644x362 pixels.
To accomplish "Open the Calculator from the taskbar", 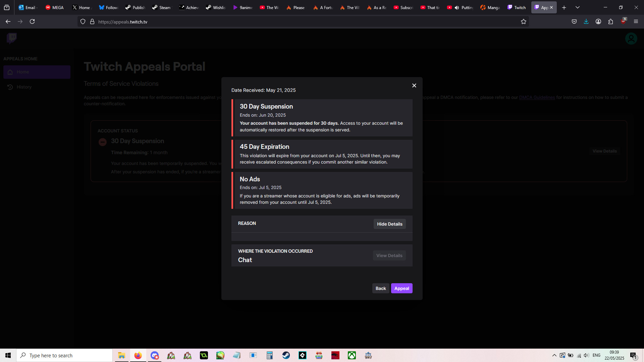I will [269, 355].
